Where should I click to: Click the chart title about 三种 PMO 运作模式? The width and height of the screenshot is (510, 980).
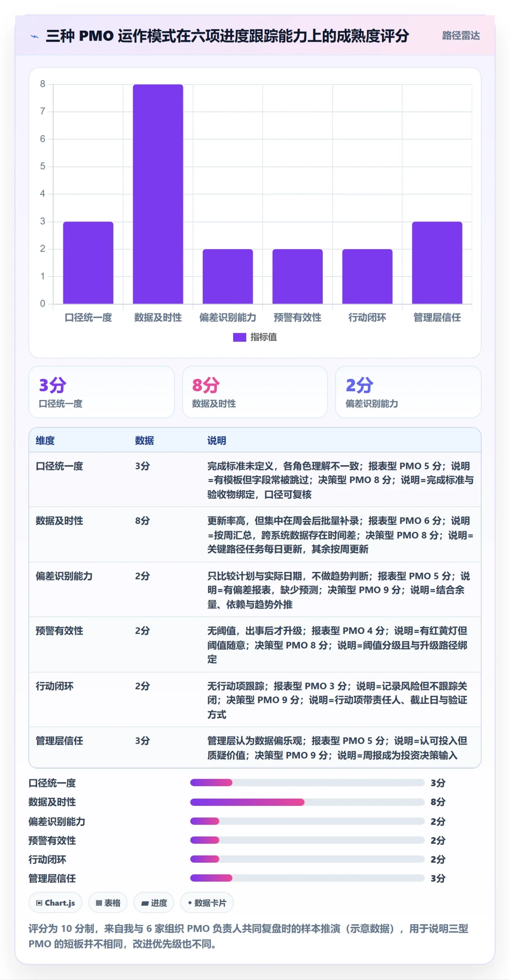pyautogui.click(x=227, y=36)
